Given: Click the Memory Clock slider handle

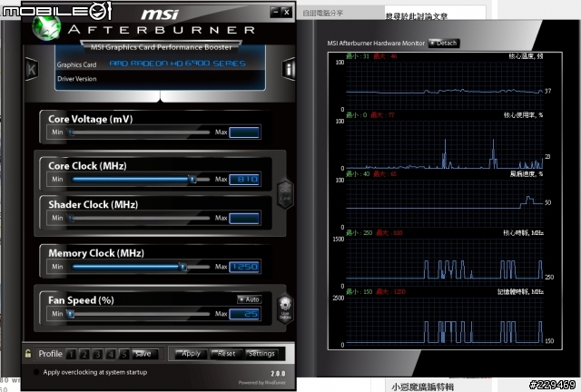Looking at the screenshot, I should tap(182, 267).
